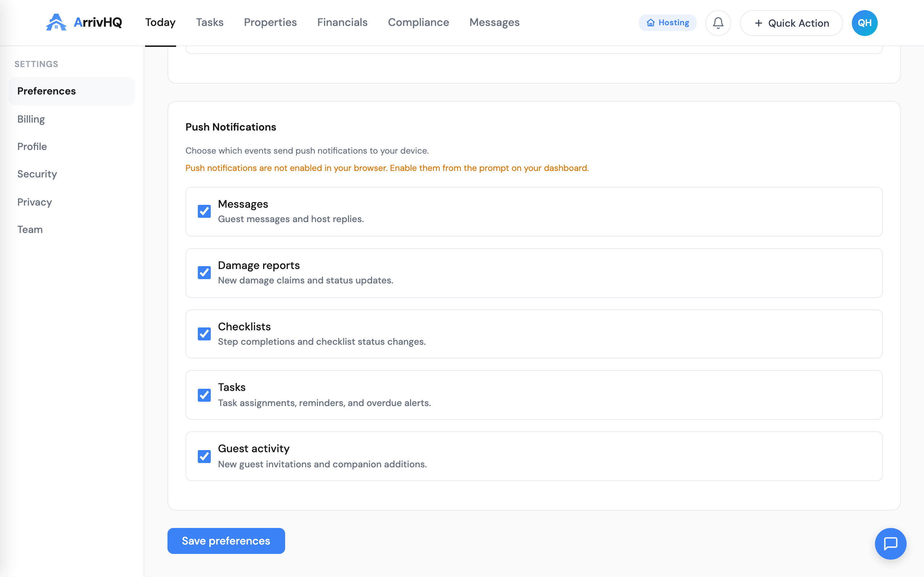The image size is (924, 577).
Task: Toggle the Damage reports checkbox
Action: (204, 273)
